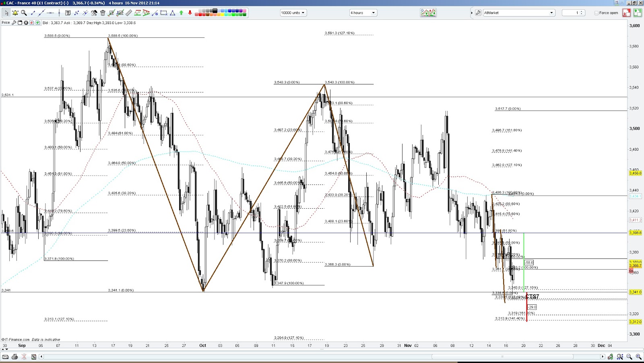Click the price panel window icon

(x=20, y=23)
